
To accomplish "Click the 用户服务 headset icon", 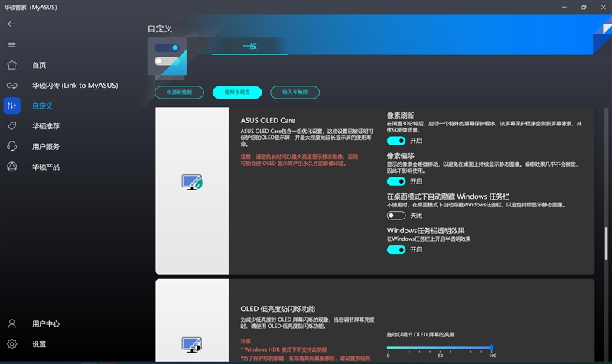I will tap(11, 146).
